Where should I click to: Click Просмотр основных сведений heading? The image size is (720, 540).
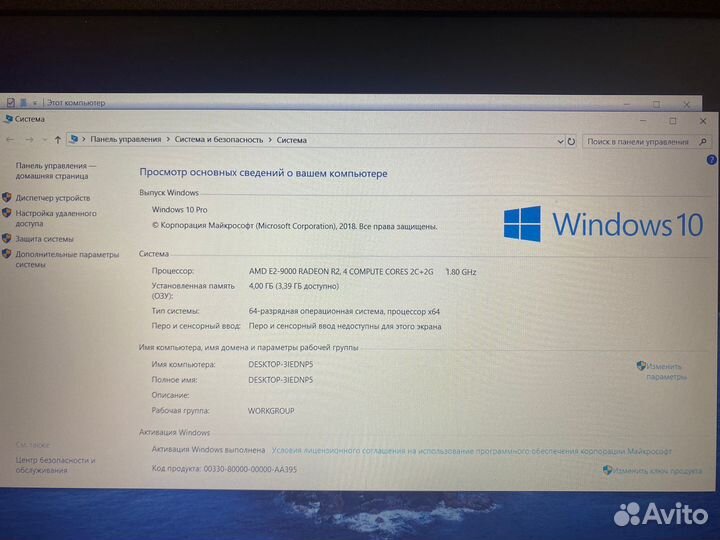(263, 173)
